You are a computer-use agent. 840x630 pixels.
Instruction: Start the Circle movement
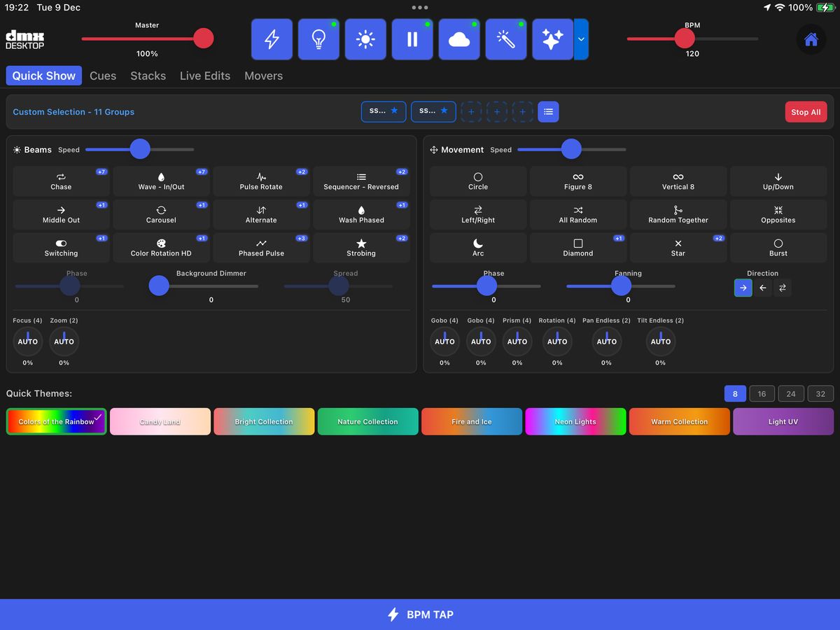pyautogui.click(x=478, y=181)
